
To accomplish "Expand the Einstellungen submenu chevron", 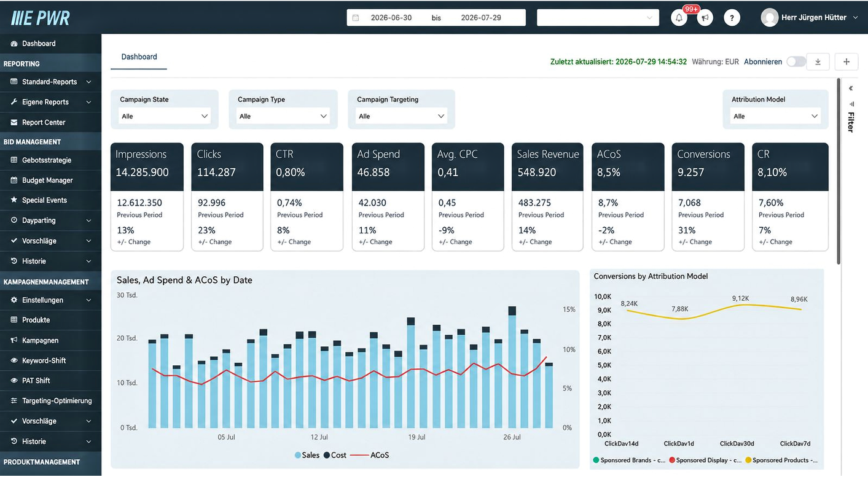I will point(88,300).
